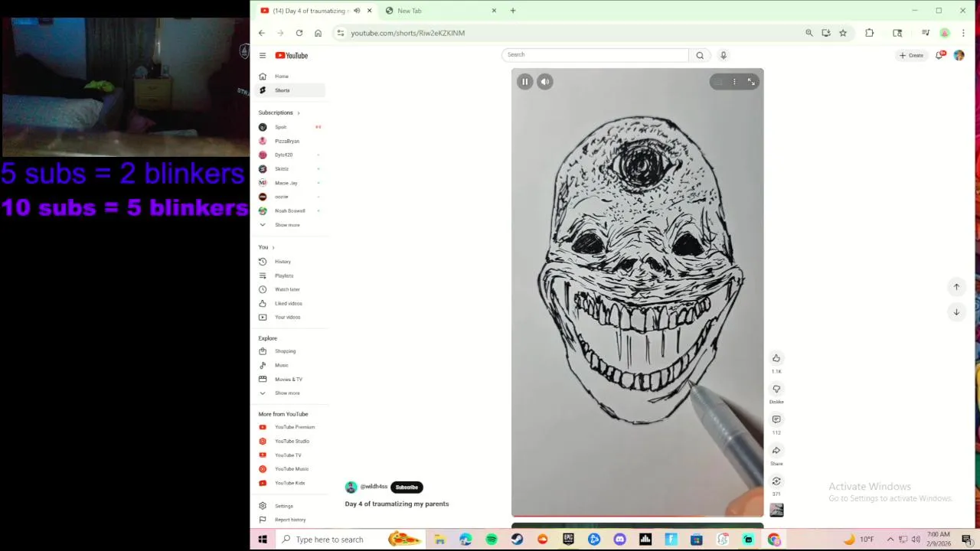
Task: Mute the Short with the volume button
Action: (x=544, y=82)
